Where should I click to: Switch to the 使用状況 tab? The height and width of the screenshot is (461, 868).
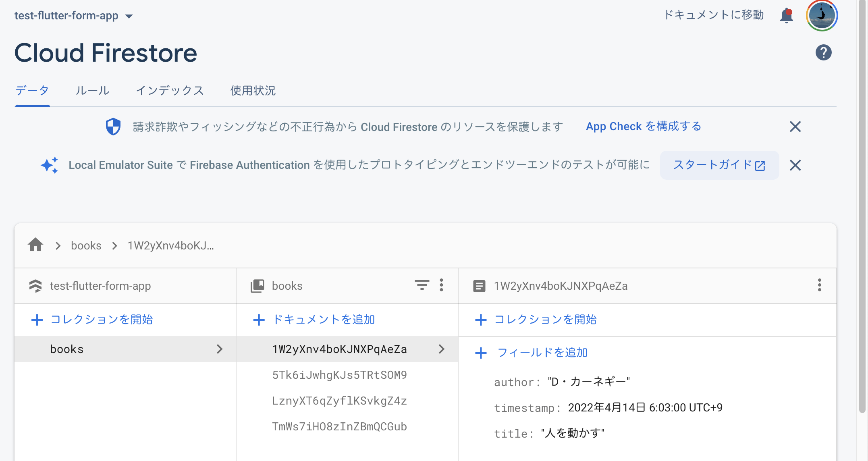pos(253,91)
